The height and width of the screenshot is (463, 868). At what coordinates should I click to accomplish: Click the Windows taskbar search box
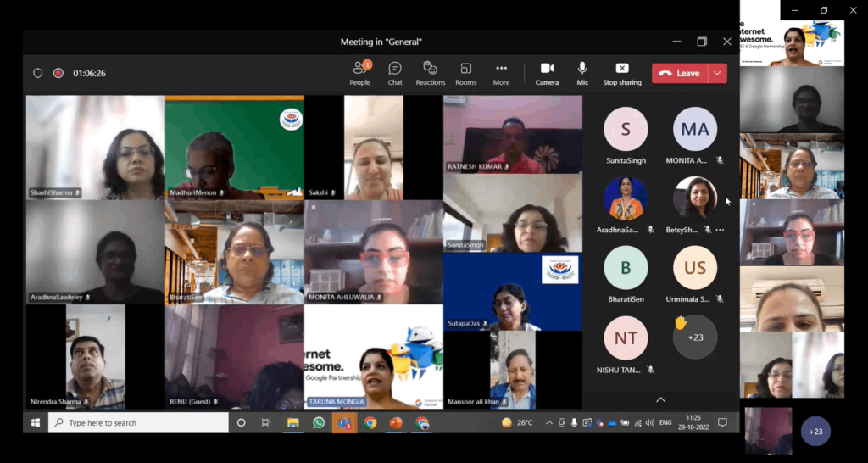coord(138,422)
